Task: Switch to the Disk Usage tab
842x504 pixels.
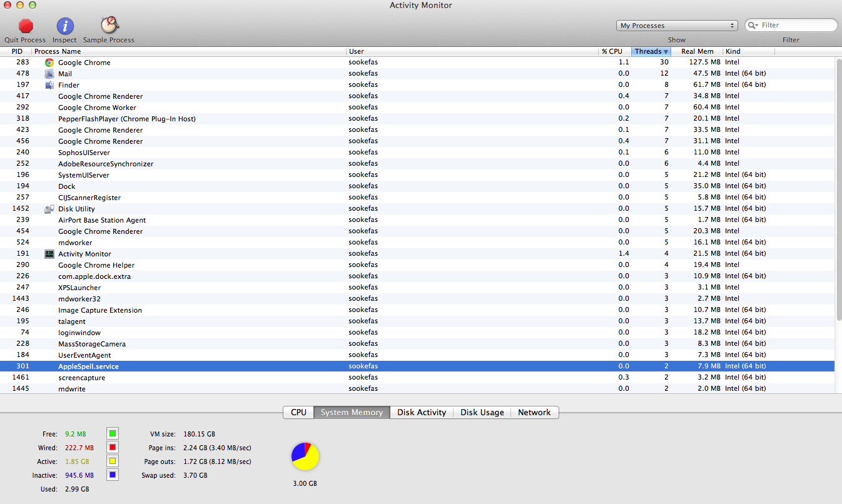Action: pyautogui.click(x=482, y=413)
